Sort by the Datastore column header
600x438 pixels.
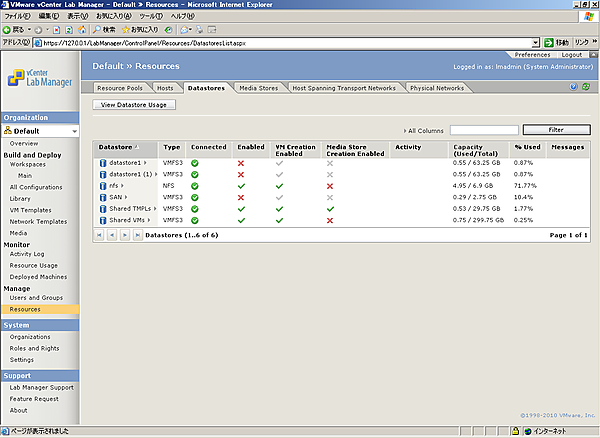(x=117, y=147)
